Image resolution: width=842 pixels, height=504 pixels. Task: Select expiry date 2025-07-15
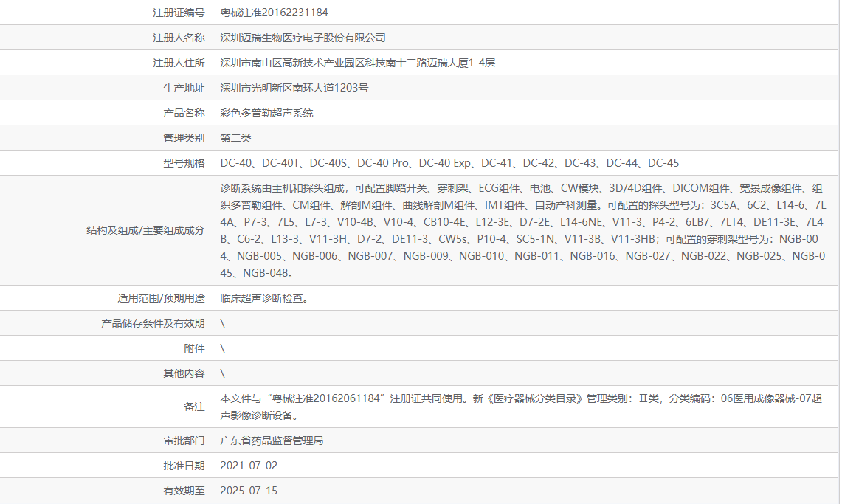249,491
